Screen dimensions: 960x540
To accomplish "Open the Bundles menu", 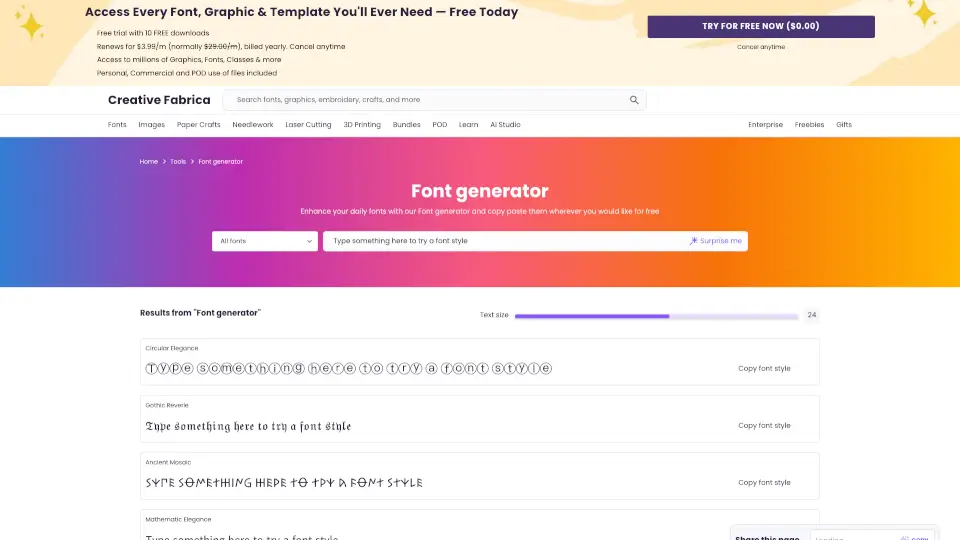I will (407, 125).
